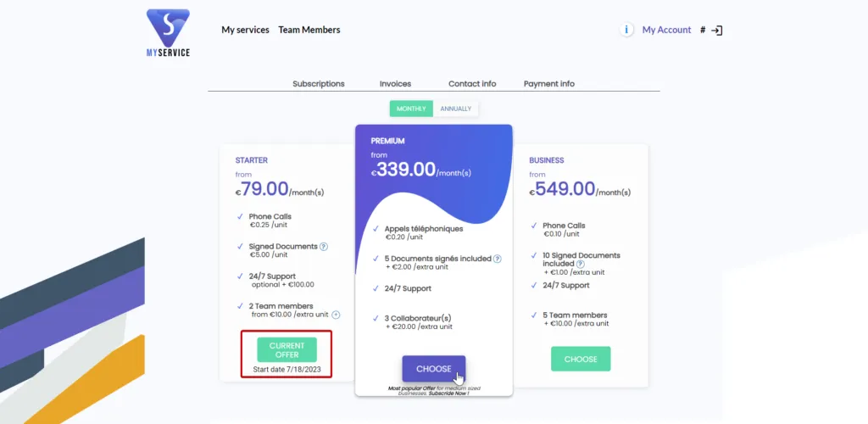Choose the Premium plan
The width and height of the screenshot is (868, 424).
(x=434, y=369)
